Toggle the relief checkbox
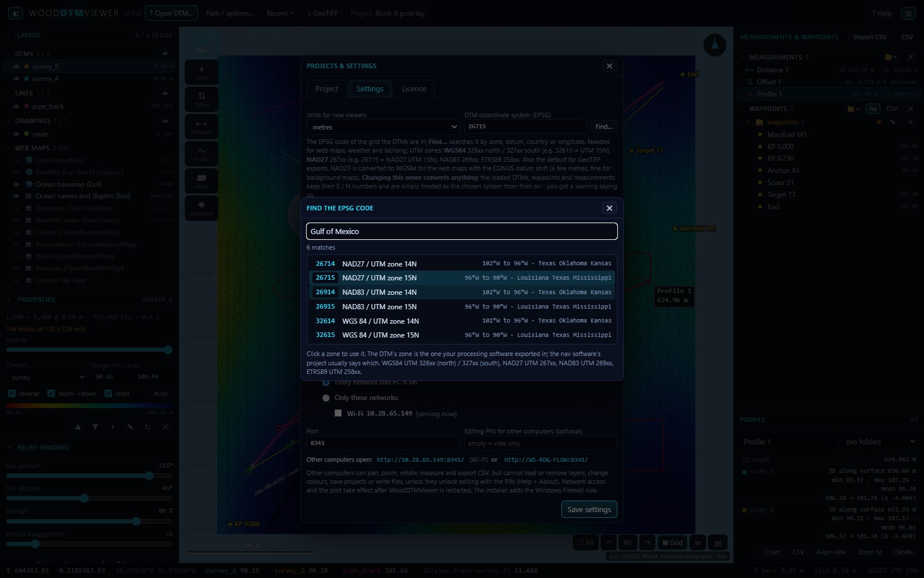Image resolution: width=924 pixels, height=578 pixels. tap(108, 394)
